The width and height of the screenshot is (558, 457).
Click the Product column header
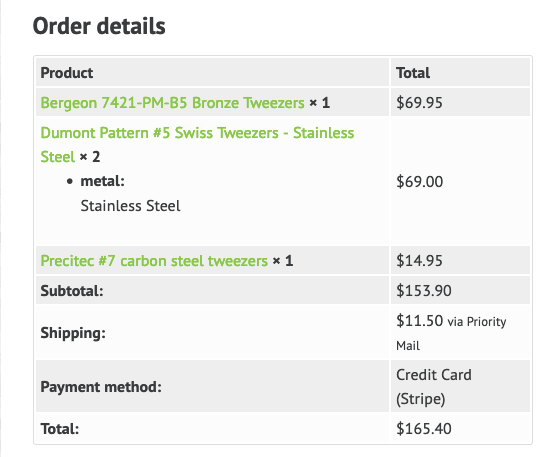click(x=67, y=73)
